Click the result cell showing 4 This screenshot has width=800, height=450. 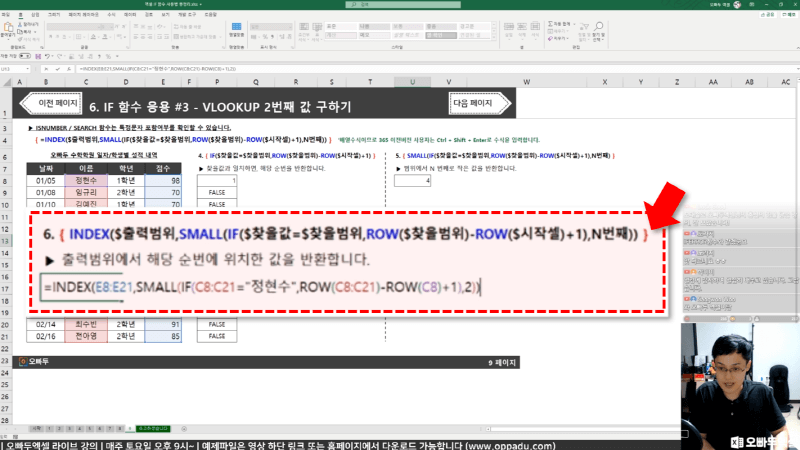pyautogui.click(x=412, y=181)
